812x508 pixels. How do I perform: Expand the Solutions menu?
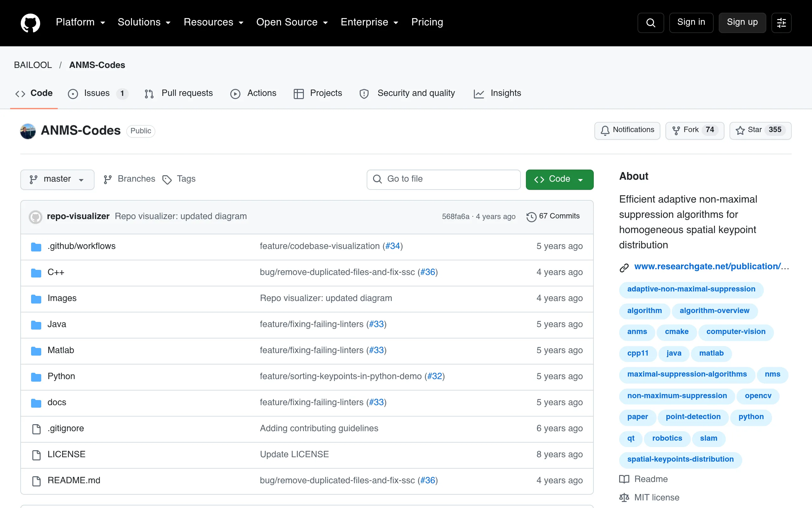144,22
